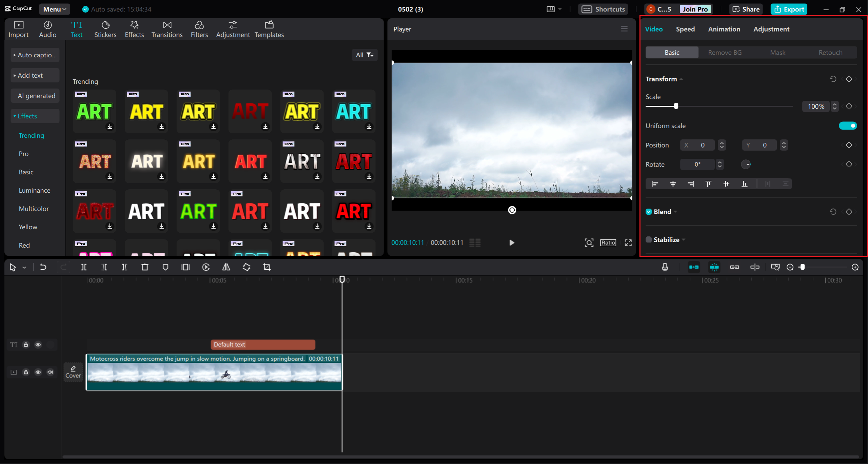Switch to the Remove BG tab
This screenshot has height=464, width=868.
pos(724,52)
